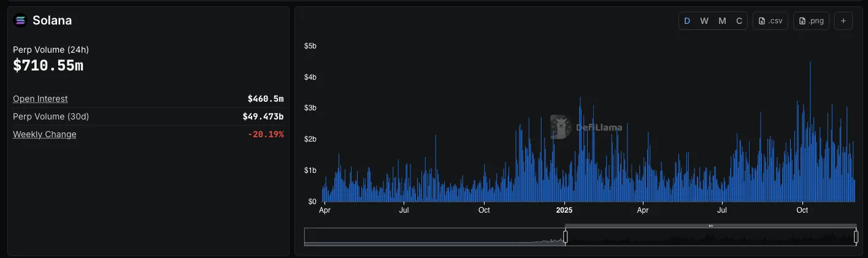Screen dimensions: 868x258
Task: Switch chart to Monthly (M) view
Action: (x=722, y=21)
